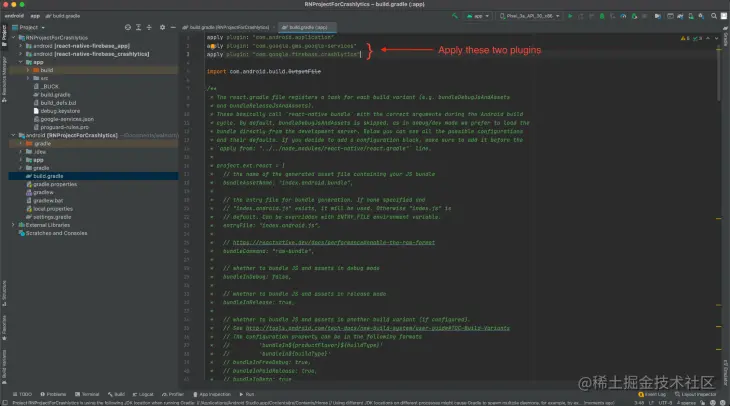
Task: Expand android [react-native-firebase_app] node
Action: [x=21, y=46]
